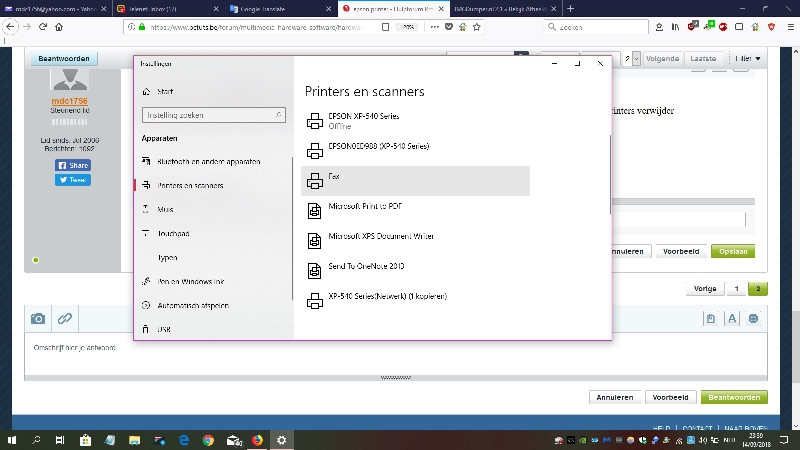Click the Opslaan button
Image resolution: width=800 pixels, height=450 pixels.
[x=733, y=252]
